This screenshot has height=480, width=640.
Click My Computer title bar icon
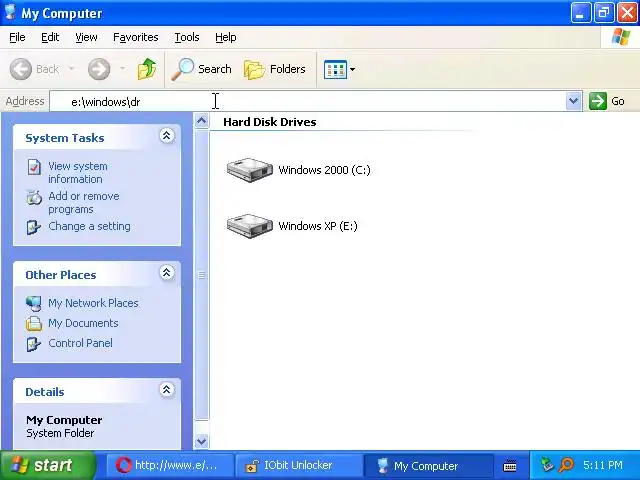tap(10, 12)
